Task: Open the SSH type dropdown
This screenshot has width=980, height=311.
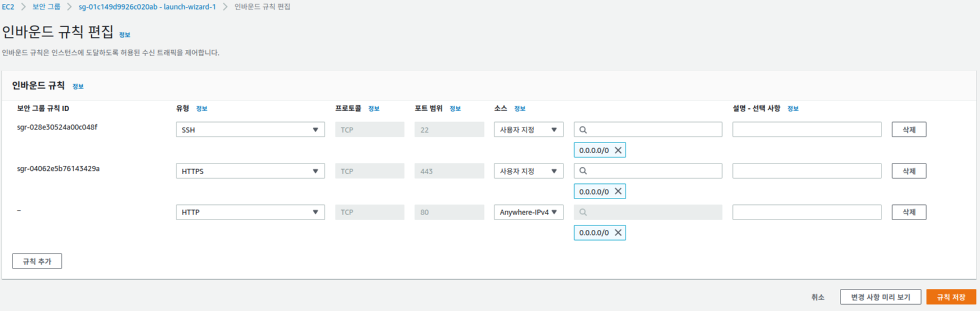Action: tap(250, 130)
